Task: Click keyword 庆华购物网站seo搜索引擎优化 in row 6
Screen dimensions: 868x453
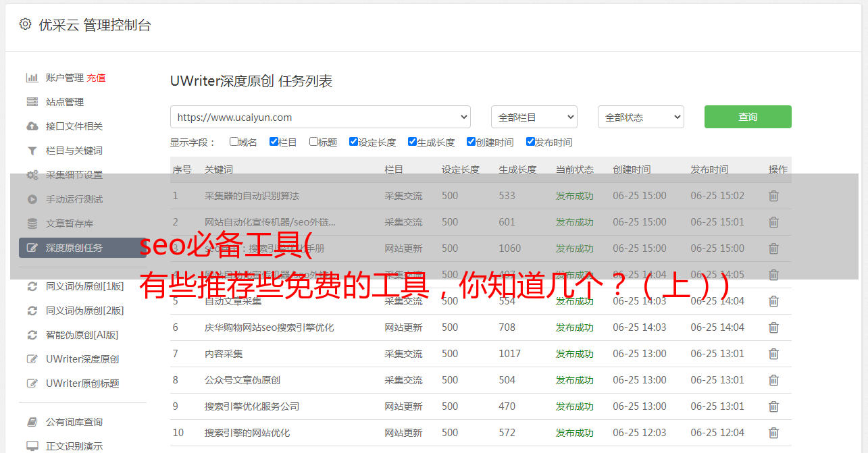Action: (269, 327)
